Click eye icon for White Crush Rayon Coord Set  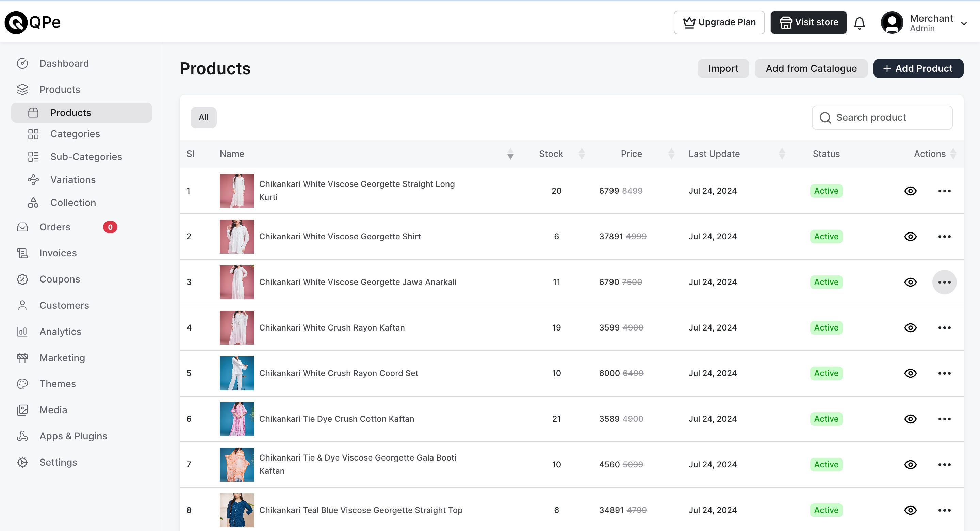tap(910, 373)
